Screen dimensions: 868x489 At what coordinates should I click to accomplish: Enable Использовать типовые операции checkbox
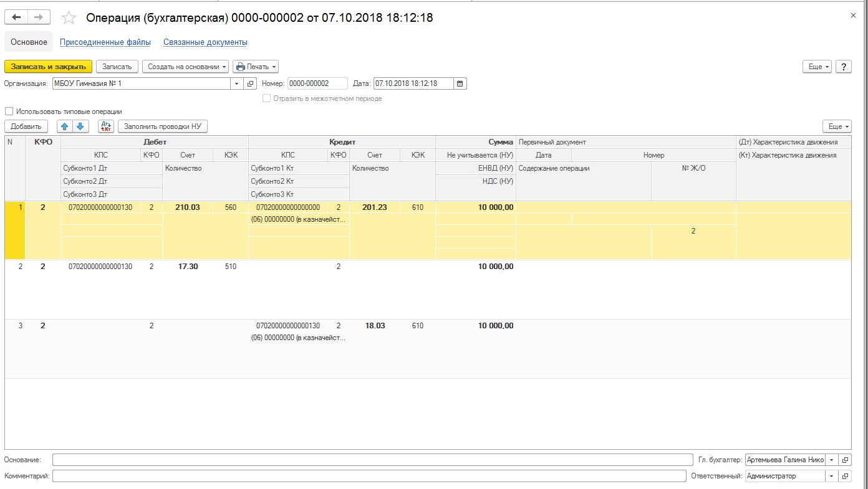pyautogui.click(x=9, y=112)
